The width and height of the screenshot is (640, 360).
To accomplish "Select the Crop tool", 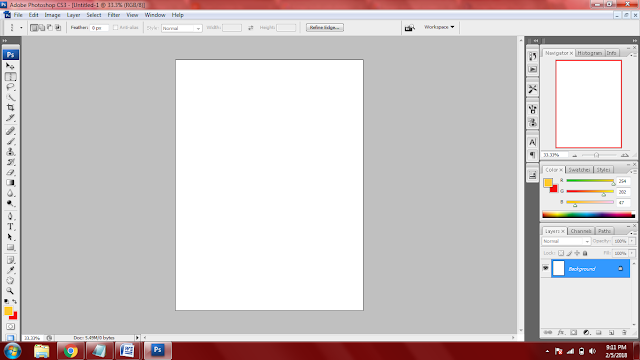I will (10, 107).
